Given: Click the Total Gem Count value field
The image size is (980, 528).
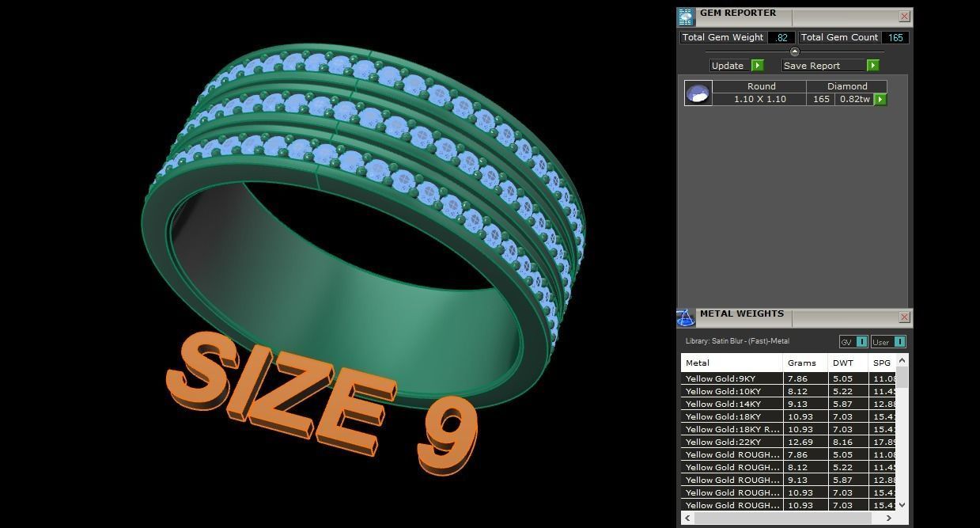Looking at the screenshot, I should 895,37.
